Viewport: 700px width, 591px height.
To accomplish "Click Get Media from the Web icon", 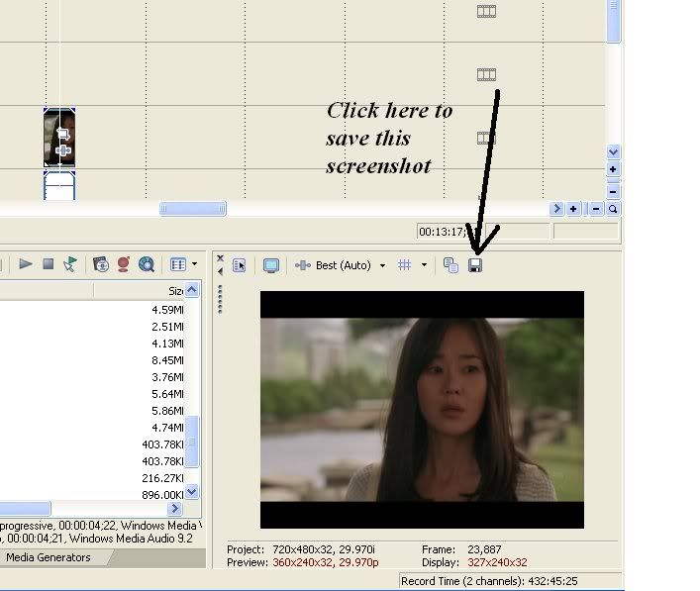I will click(x=146, y=264).
